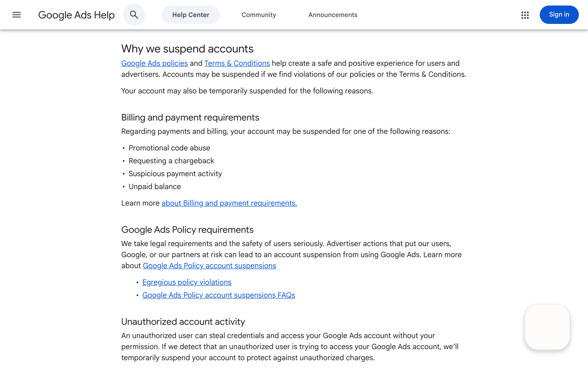Click the Google Ads Policy requirements heading
The image size is (588, 368).
(187, 230)
